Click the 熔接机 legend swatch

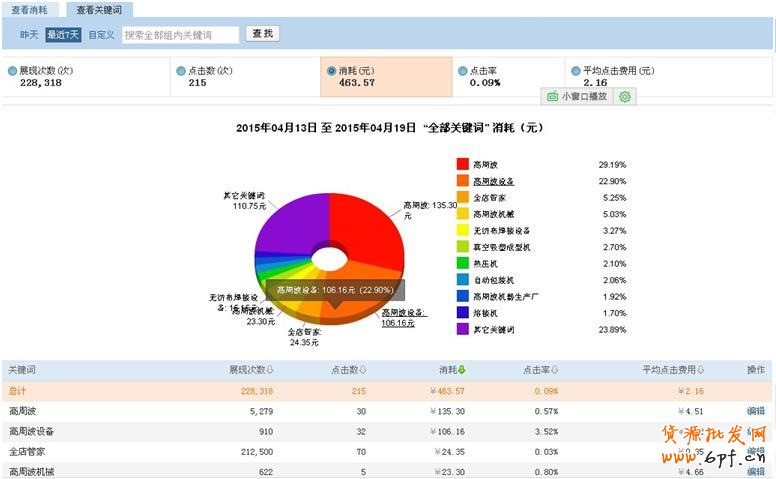[x=463, y=313]
